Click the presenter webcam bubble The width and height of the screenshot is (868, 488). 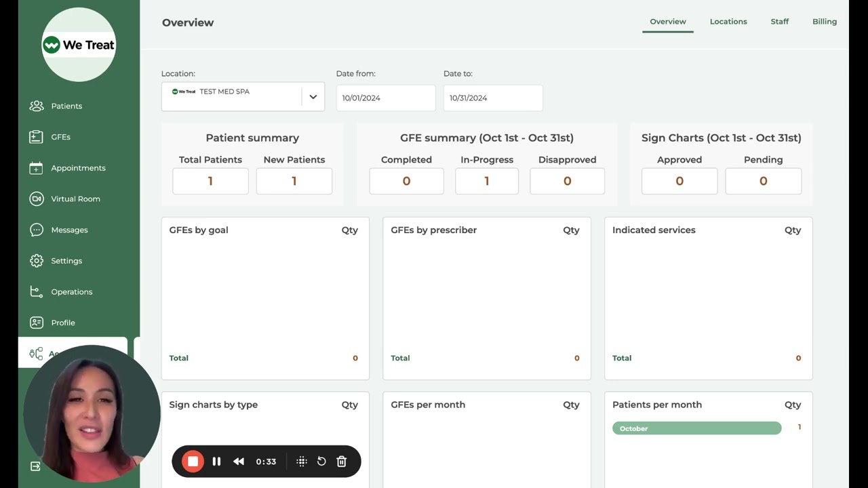92,413
